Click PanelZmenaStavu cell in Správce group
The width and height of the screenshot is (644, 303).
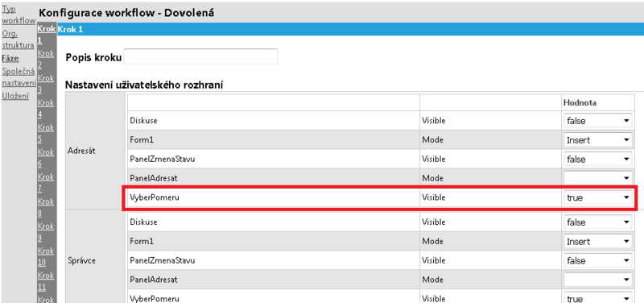[x=274, y=260]
